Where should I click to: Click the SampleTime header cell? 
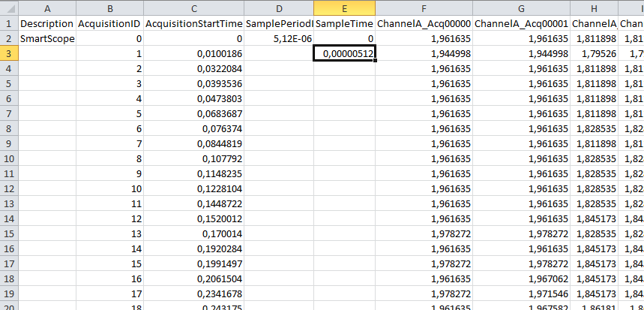(344, 23)
